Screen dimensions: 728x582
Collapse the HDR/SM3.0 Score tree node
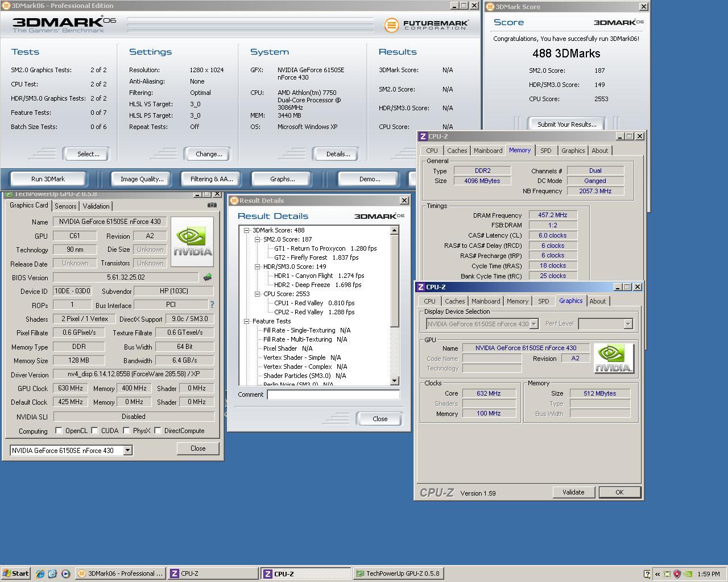[x=258, y=267]
